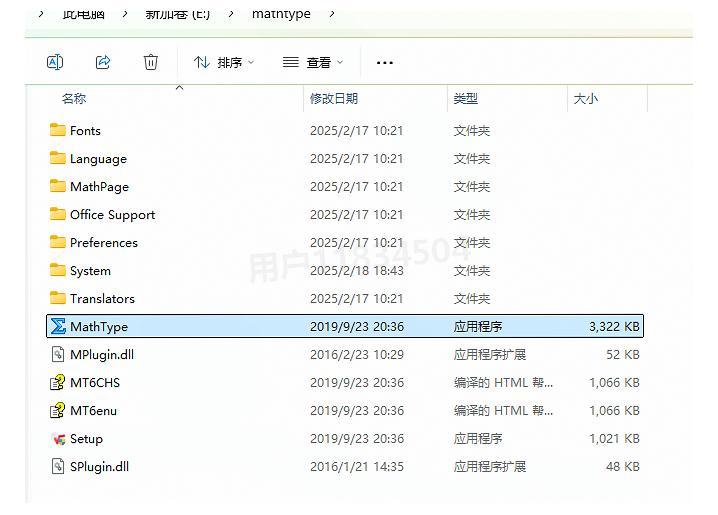Image resolution: width=718 pixels, height=515 pixels.
Task: Click the MathType sigma application icon
Action: tap(58, 326)
